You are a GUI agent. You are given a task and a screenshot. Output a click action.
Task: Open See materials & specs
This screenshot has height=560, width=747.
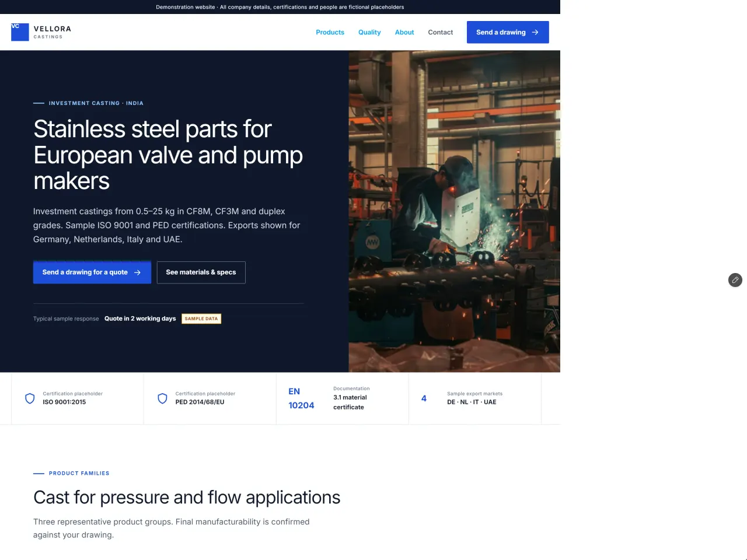[201, 272]
